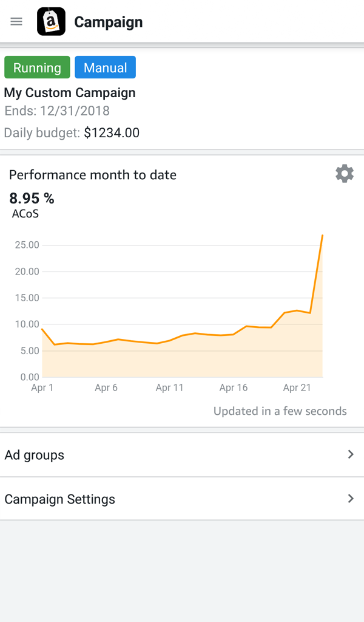This screenshot has width=364, height=622.
Task: Tap the Performance month to date heading
Action: [93, 175]
